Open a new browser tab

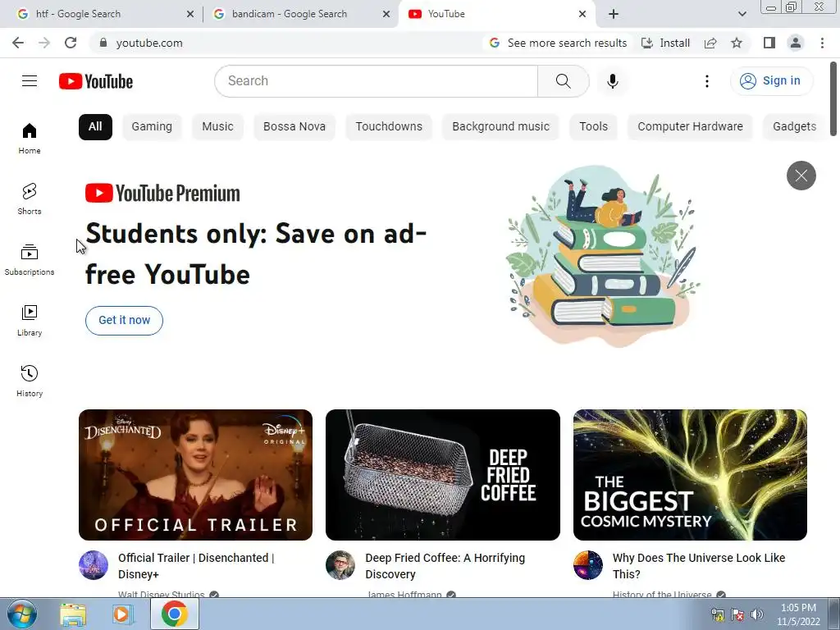[x=614, y=14]
